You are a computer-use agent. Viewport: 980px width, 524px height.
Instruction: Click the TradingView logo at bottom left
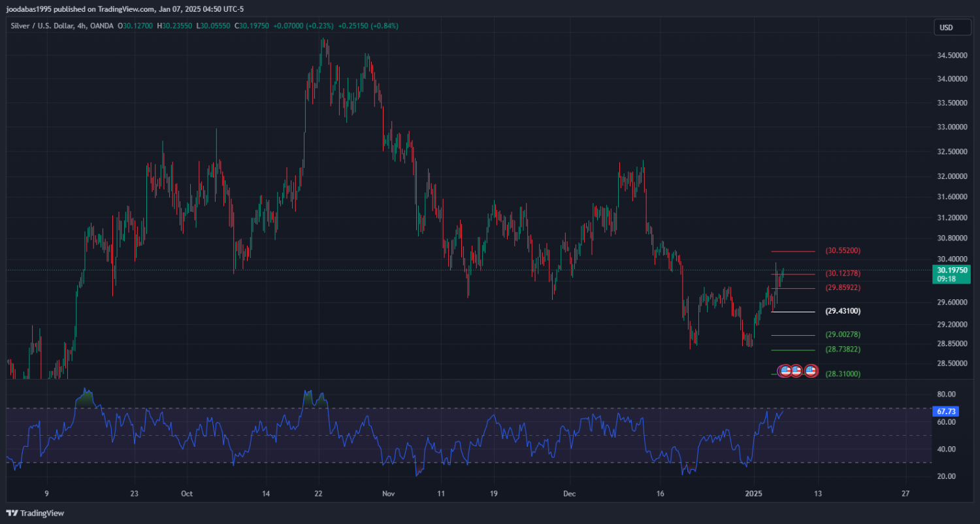35,514
